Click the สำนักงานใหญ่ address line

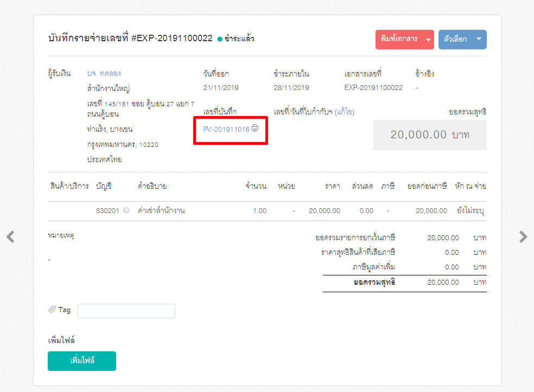coord(109,88)
